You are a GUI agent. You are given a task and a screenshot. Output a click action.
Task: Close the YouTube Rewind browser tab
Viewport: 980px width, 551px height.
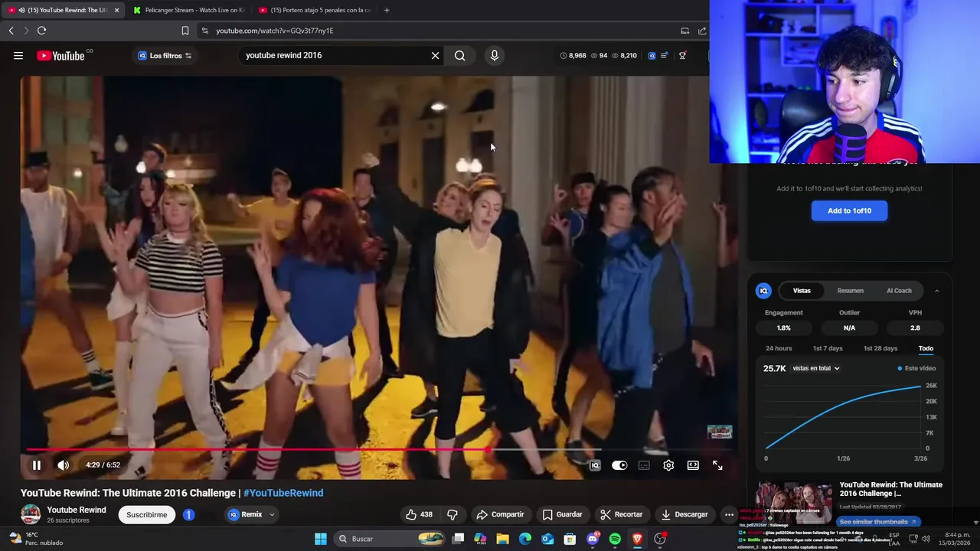(116, 10)
